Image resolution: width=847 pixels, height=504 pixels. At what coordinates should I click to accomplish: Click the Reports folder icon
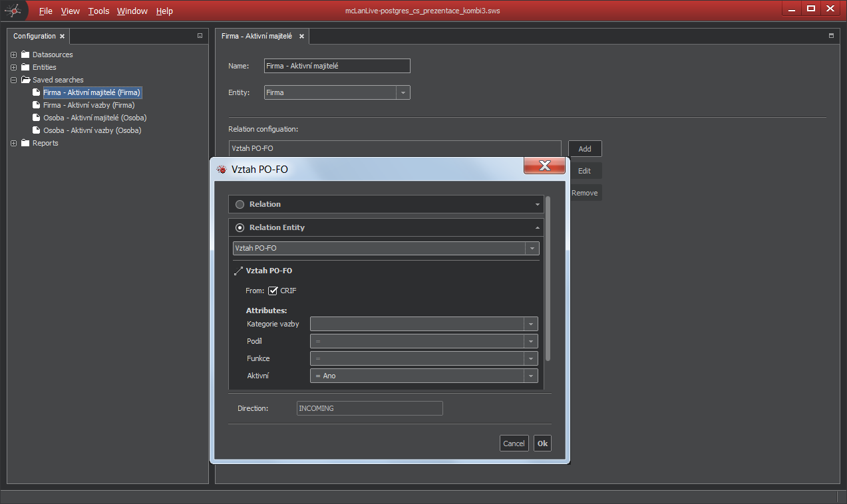tap(25, 143)
